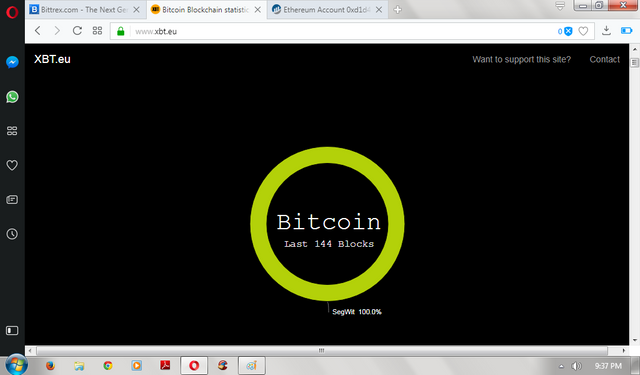Toggle the sidebar panel button at bottom
The width and height of the screenshot is (640, 375).
(12, 330)
